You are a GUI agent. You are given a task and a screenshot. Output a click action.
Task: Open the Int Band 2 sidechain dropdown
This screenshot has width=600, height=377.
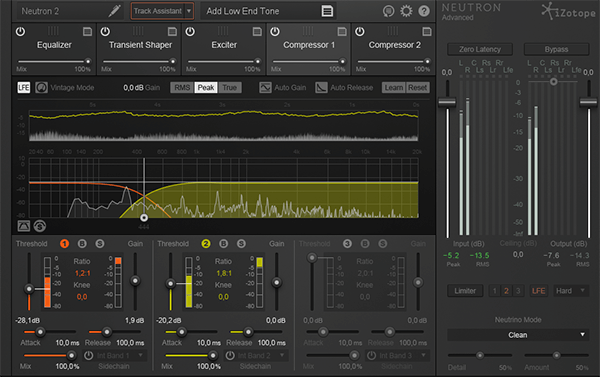coord(262,356)
